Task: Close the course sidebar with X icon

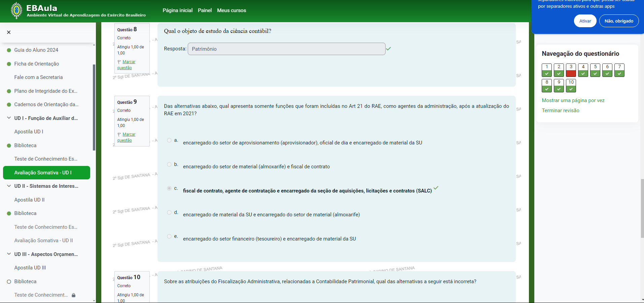Action: (9, 32)
